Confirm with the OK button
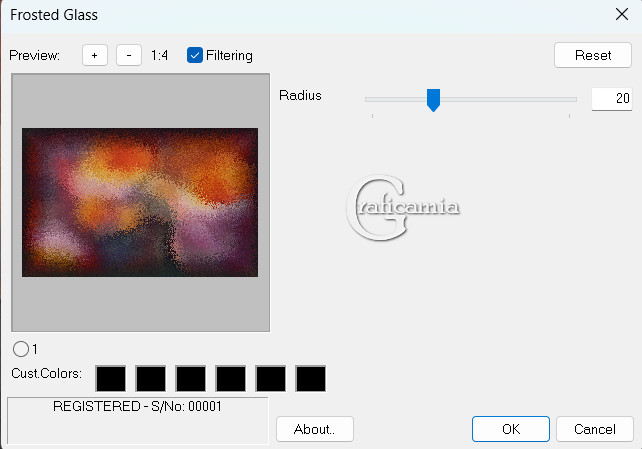 (511, 429)
